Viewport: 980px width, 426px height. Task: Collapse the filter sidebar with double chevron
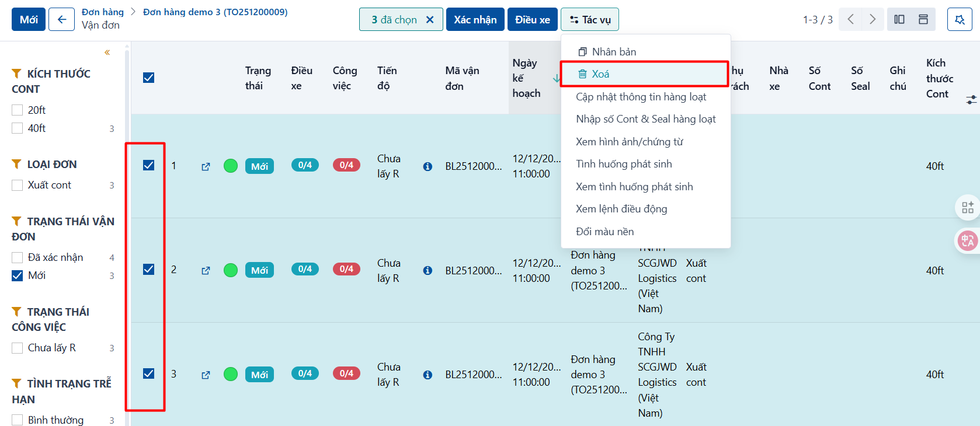point(107,53)
